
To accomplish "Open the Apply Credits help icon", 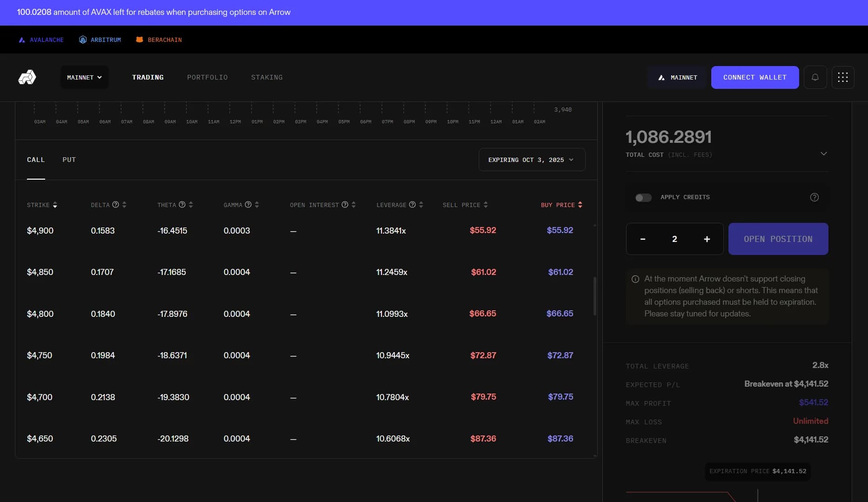I will point(815,197).
